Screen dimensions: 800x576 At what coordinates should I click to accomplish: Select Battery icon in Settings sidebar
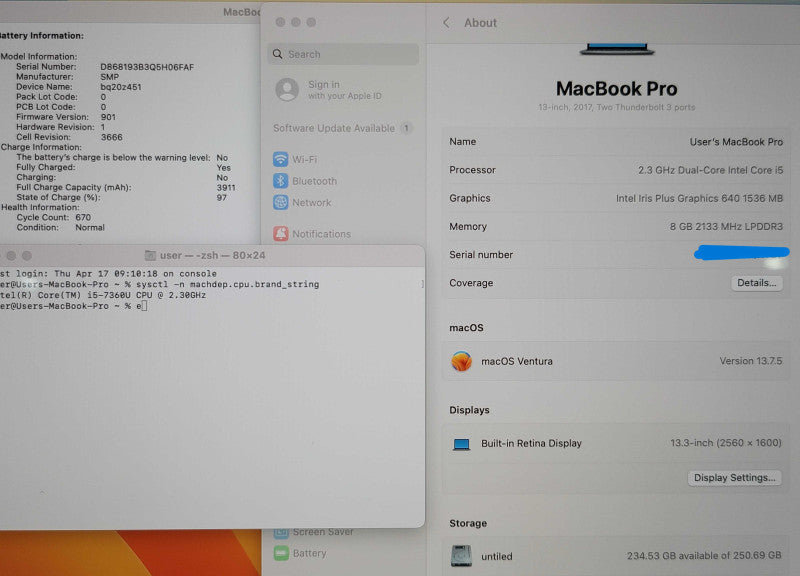[281, 553]
